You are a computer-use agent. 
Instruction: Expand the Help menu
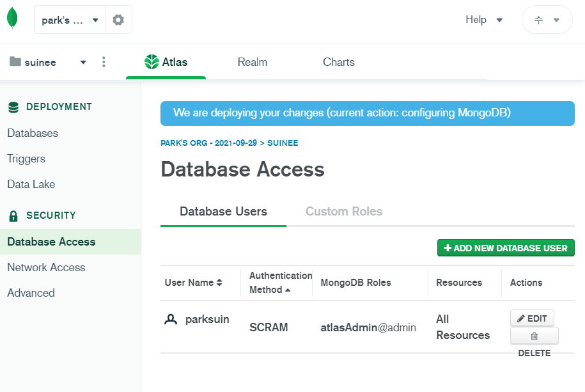(484, 20)
